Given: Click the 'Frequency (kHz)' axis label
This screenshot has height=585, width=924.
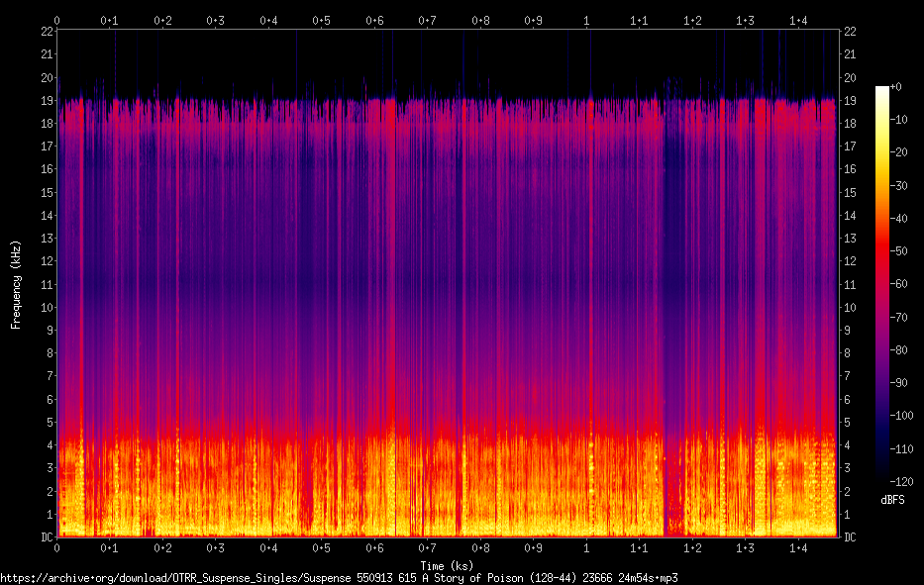Looking at the screenshot, I should (16, 284).
